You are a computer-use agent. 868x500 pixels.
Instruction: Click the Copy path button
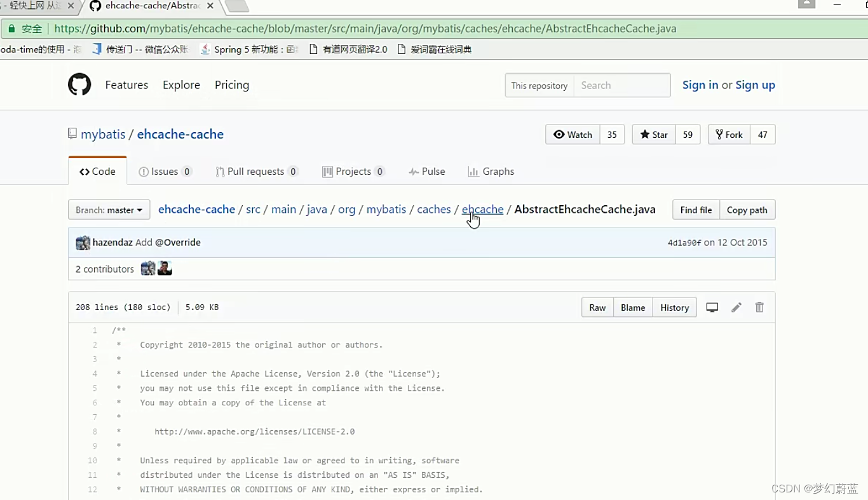click(747, 210)
